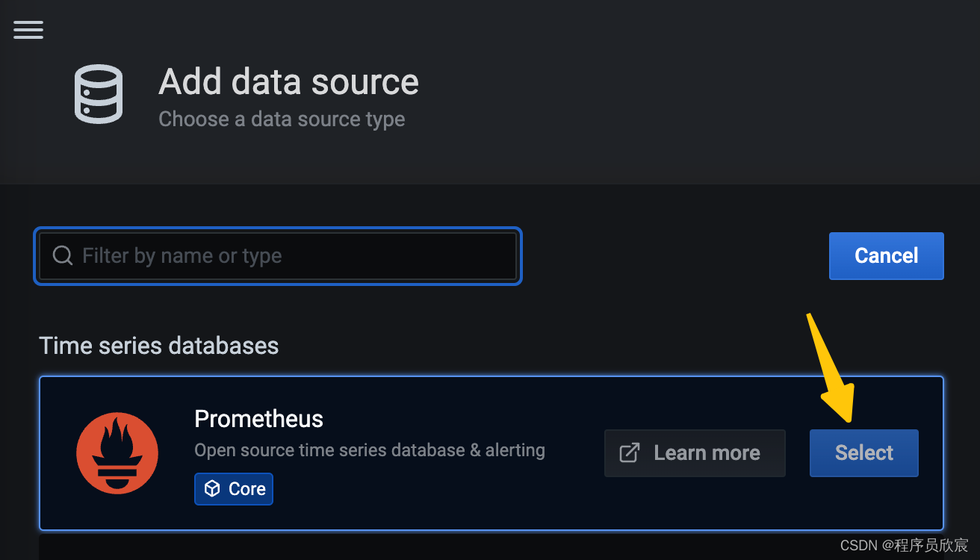Click the search magnifier icon in filter box
Image resolution: width=980 pixels, height=560 pixels.
click(x=63, y=256)
